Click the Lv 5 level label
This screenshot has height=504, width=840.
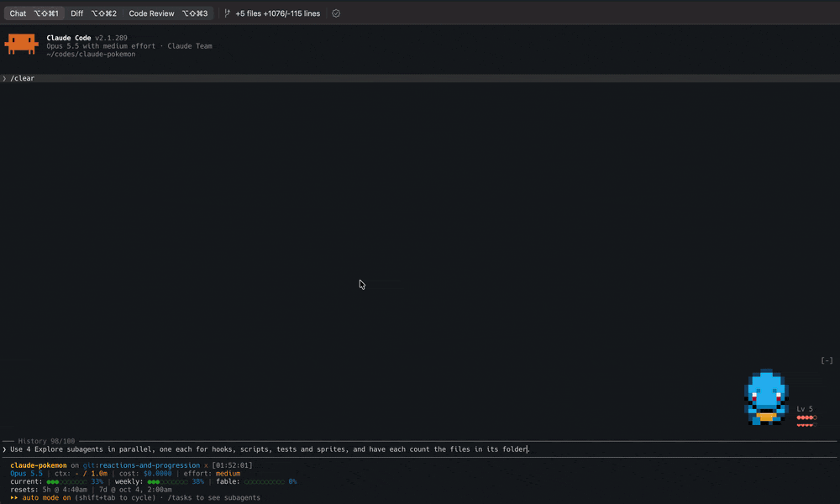(x=805, y=409)
